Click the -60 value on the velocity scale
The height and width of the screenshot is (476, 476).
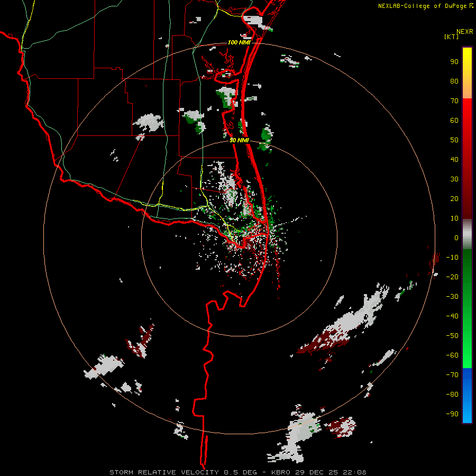(x=452, y=355)
